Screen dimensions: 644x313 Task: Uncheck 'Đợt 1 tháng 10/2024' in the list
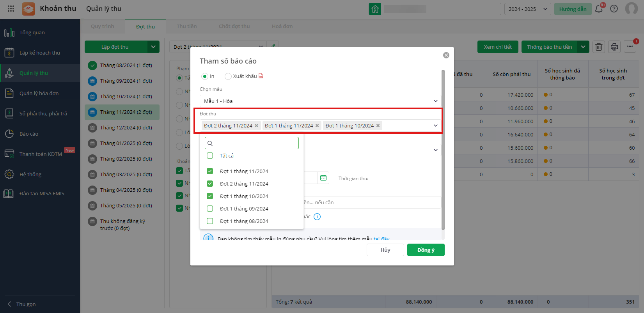tap(210, 196)
